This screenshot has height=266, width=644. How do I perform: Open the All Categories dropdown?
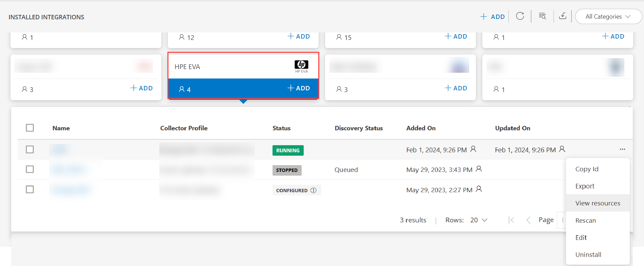coord(608,17)
